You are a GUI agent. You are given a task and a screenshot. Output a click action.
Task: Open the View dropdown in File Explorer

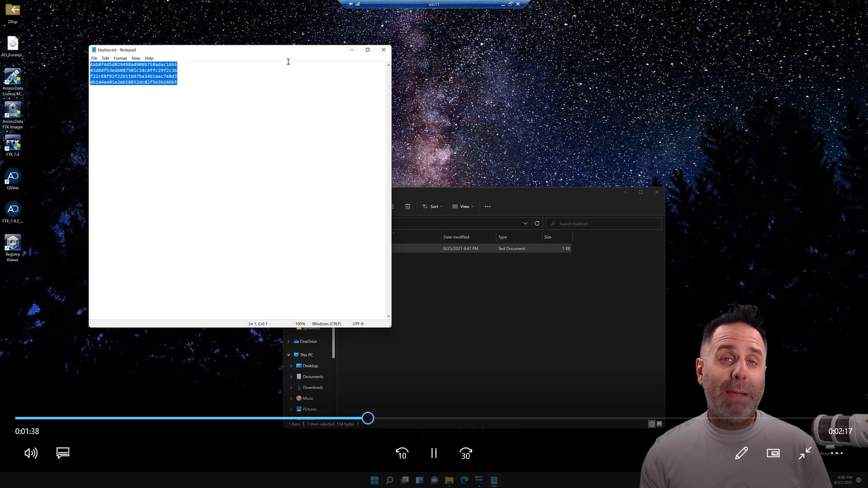coord(463,207)
